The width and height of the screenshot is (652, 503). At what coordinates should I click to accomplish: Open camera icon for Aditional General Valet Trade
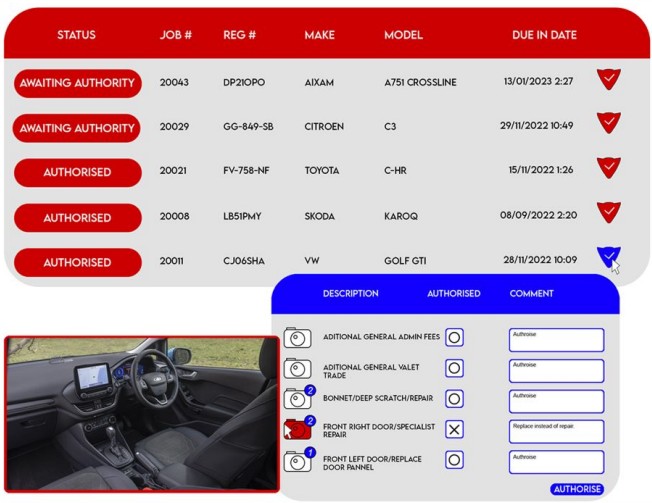297,370
